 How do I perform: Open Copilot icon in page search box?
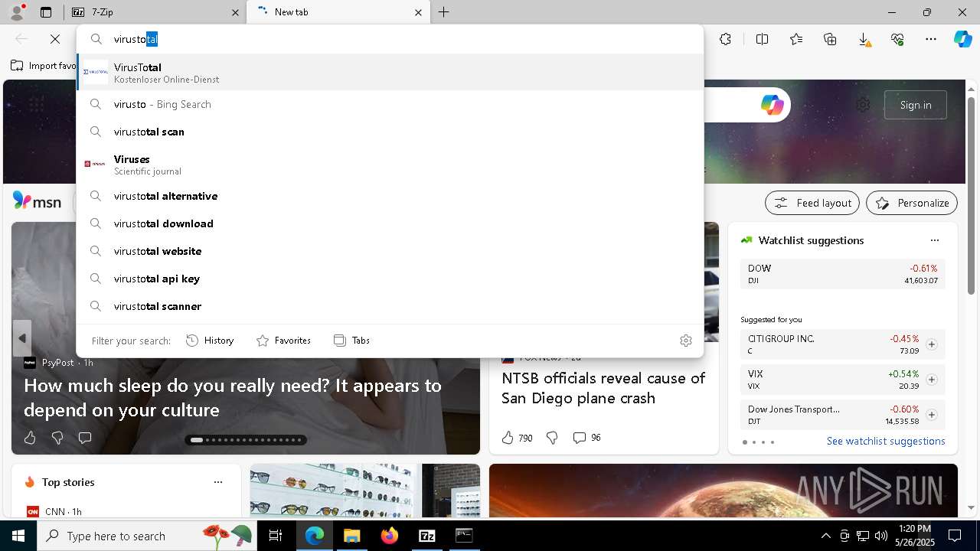point(772,105)
